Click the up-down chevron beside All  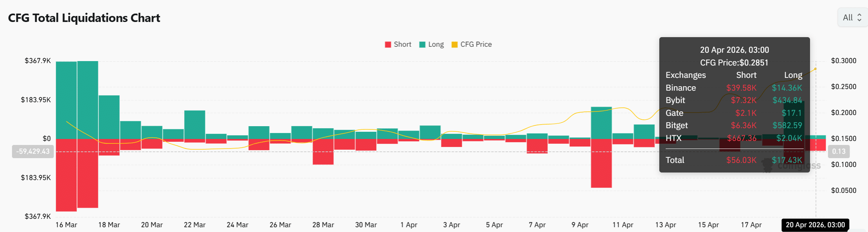859,18
